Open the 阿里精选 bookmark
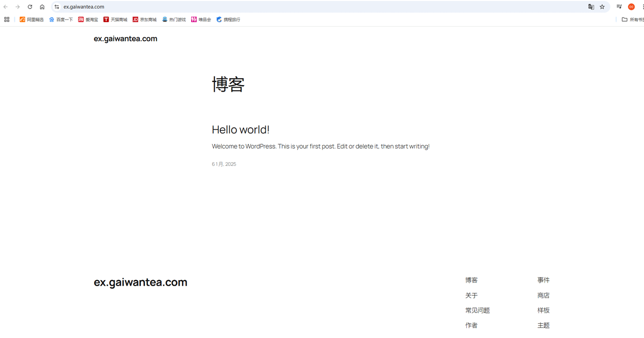 [32, 20]
